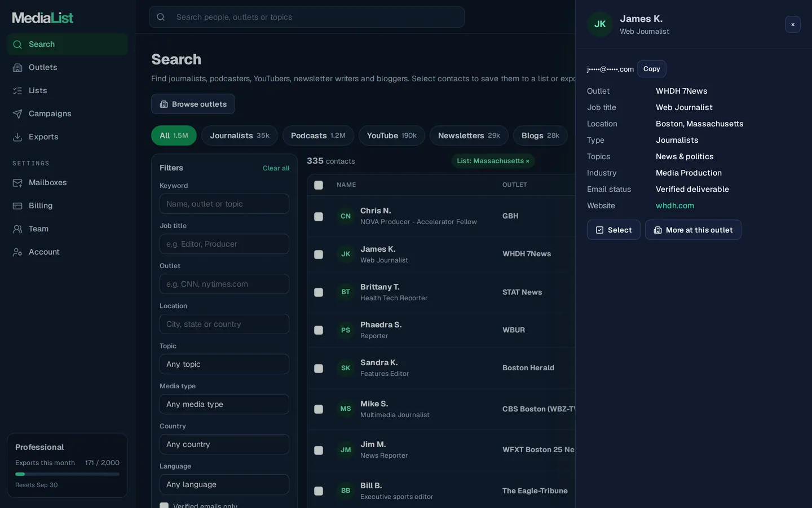Open Lists icon in sidebar
The image size is (812, 508).
coord(17,91)
